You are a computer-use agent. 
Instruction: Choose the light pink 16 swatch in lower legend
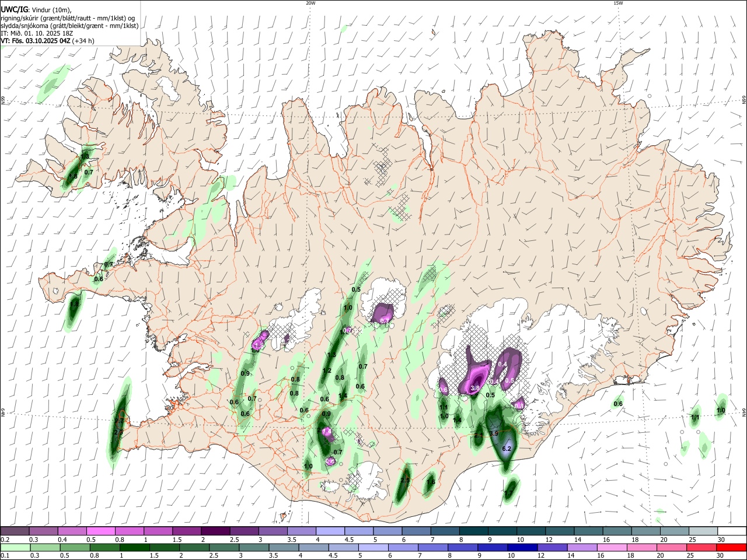tap(612, 547)
